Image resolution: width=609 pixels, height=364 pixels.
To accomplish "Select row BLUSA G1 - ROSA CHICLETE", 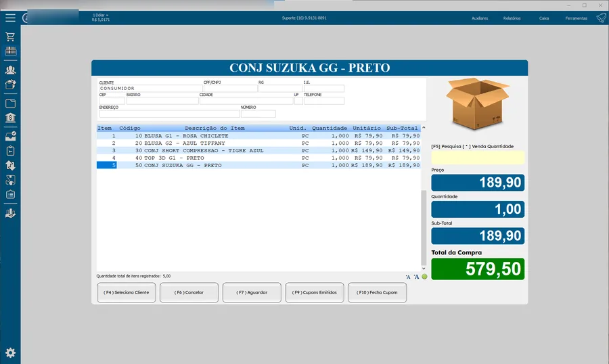I will click(258, 136).
